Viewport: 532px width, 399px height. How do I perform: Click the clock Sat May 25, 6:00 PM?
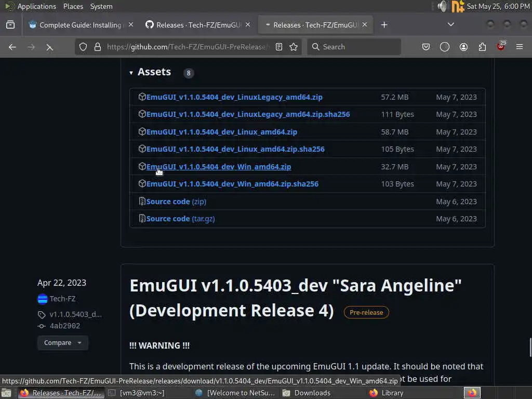pos(498,6)
